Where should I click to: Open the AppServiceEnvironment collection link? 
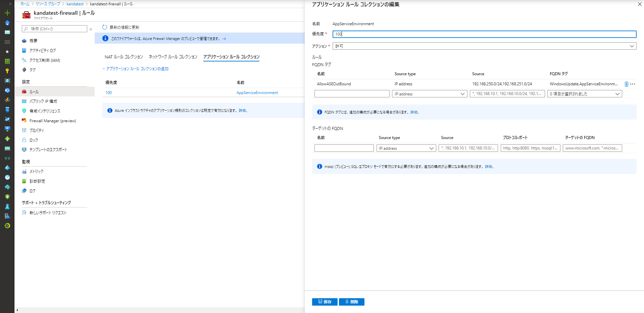257,93
